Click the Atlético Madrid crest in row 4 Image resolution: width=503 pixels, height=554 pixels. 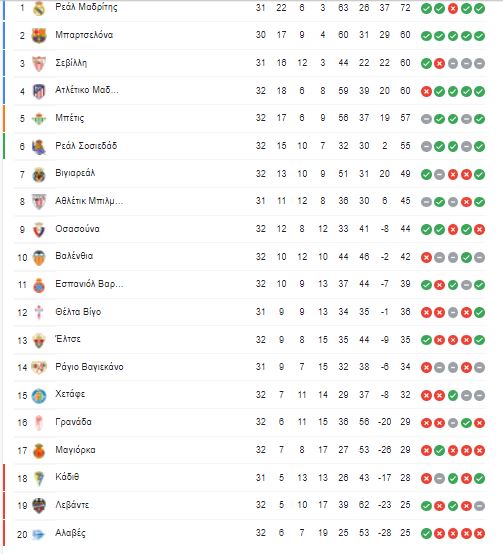coord(39,91)
